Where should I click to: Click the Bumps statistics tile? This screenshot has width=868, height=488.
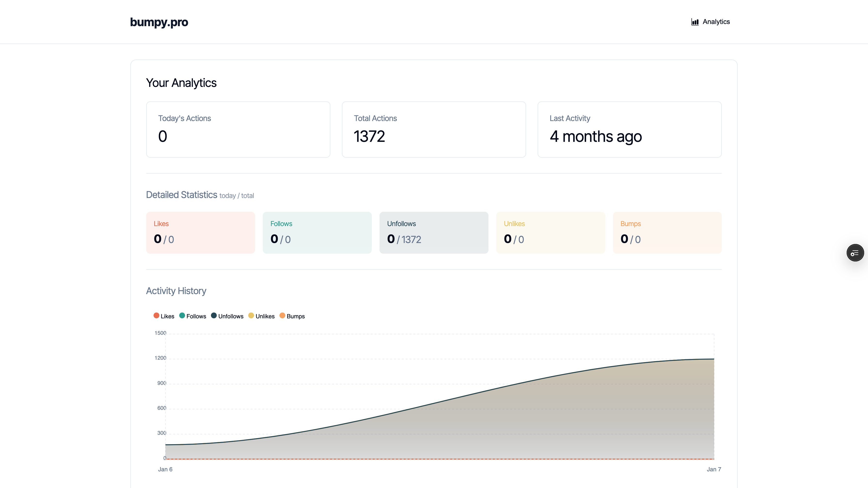coord(667,232)
